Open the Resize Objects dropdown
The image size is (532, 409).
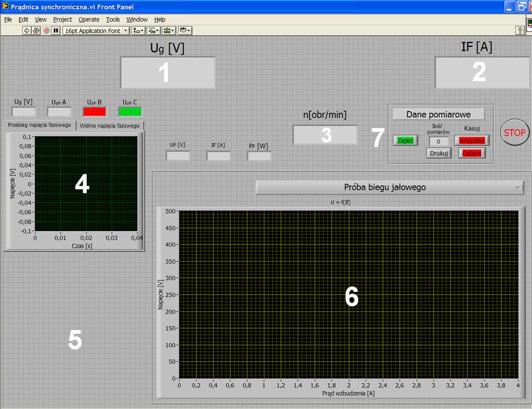pos(169,31)
